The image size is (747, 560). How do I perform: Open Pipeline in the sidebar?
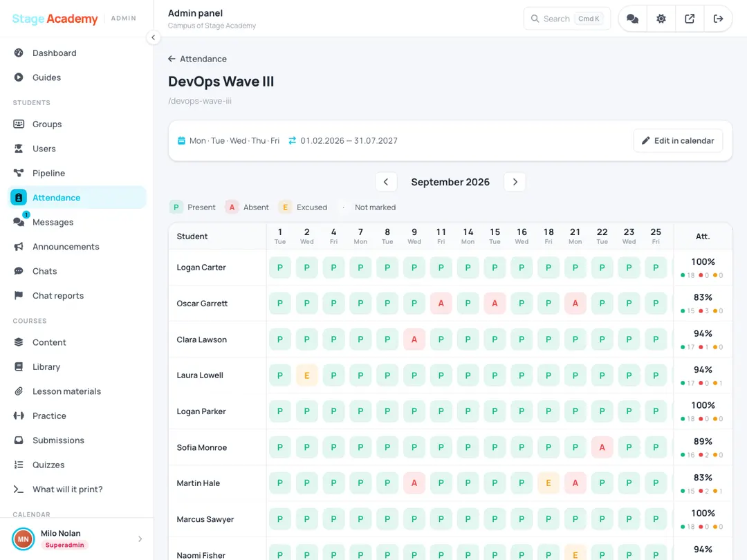pyautogui.click(x=77, y=174)
